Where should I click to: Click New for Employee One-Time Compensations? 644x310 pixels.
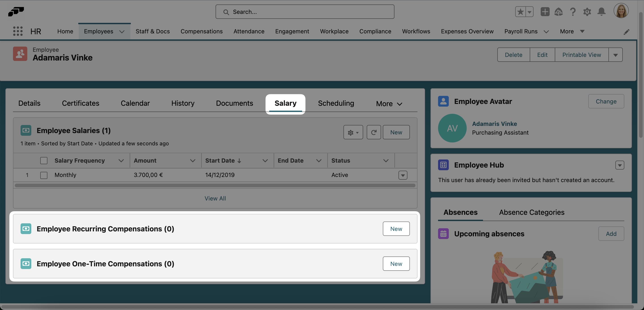[x=396, y=263]
